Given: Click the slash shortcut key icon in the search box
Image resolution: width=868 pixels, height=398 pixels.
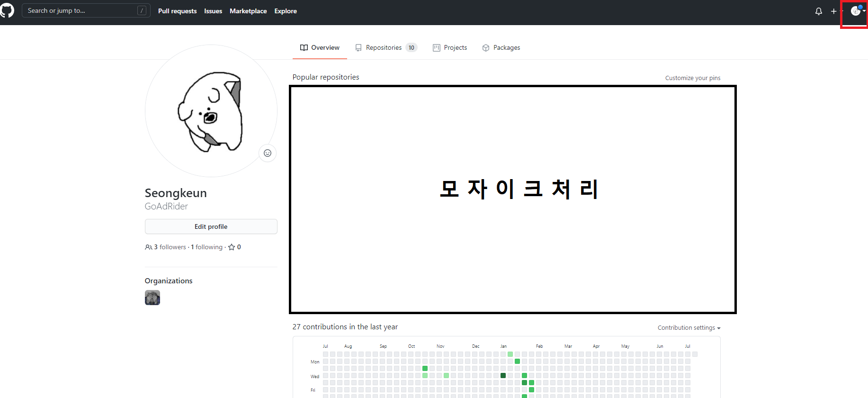Looking at the screenshot, I should click(142, 10).
